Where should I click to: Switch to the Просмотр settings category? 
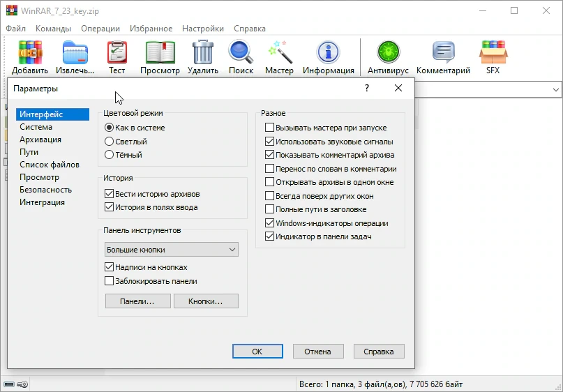coord(40,177)
